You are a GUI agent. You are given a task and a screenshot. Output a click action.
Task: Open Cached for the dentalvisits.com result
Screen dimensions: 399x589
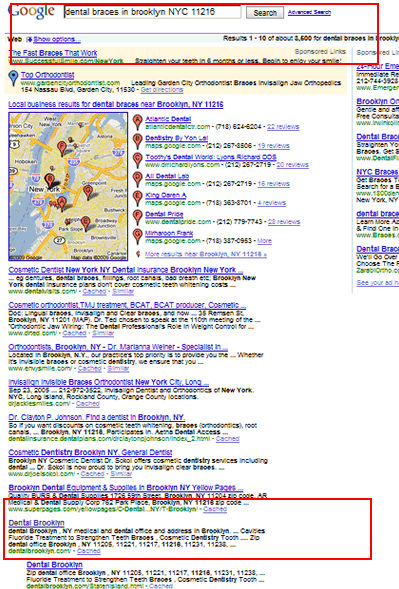coord(94,291)
